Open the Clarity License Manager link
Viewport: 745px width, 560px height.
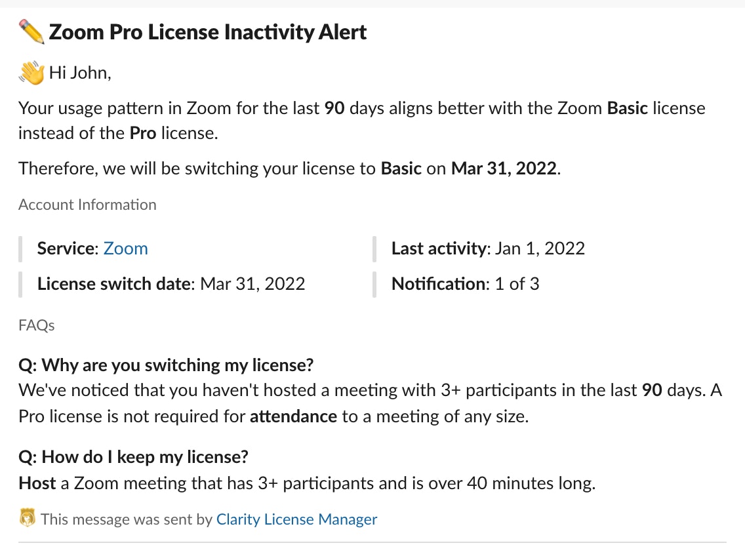click(x=296, y=520)
